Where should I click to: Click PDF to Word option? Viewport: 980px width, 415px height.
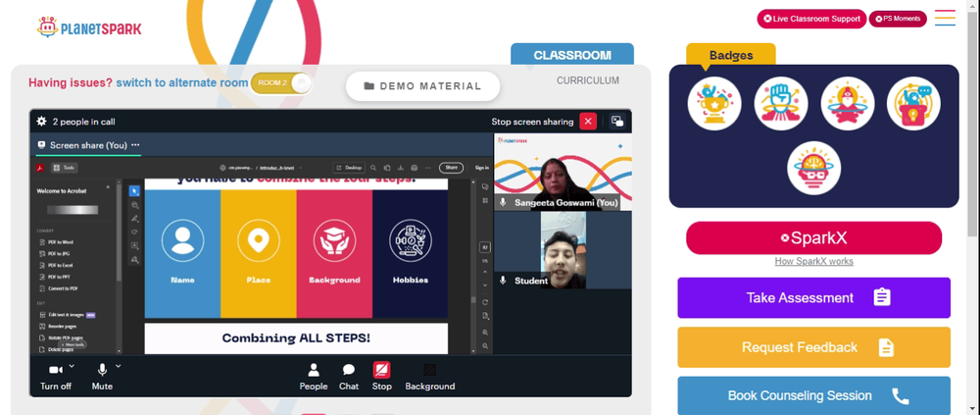click(56, 242)
